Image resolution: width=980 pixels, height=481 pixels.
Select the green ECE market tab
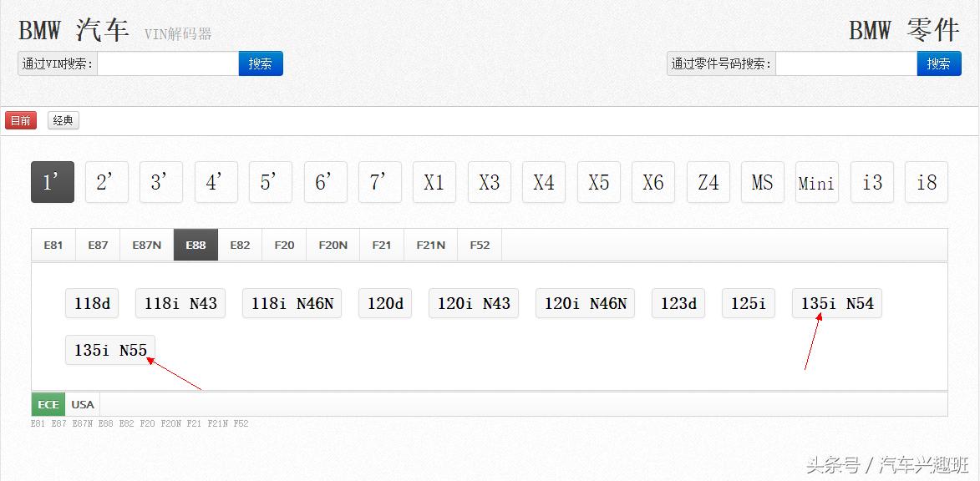(x=48, y=404)
